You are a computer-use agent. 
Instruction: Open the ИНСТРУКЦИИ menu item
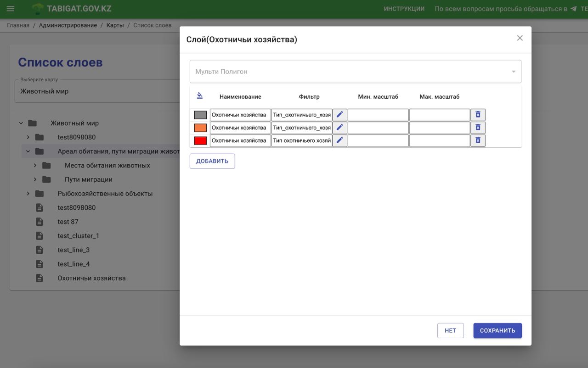(x=404, y=9)
